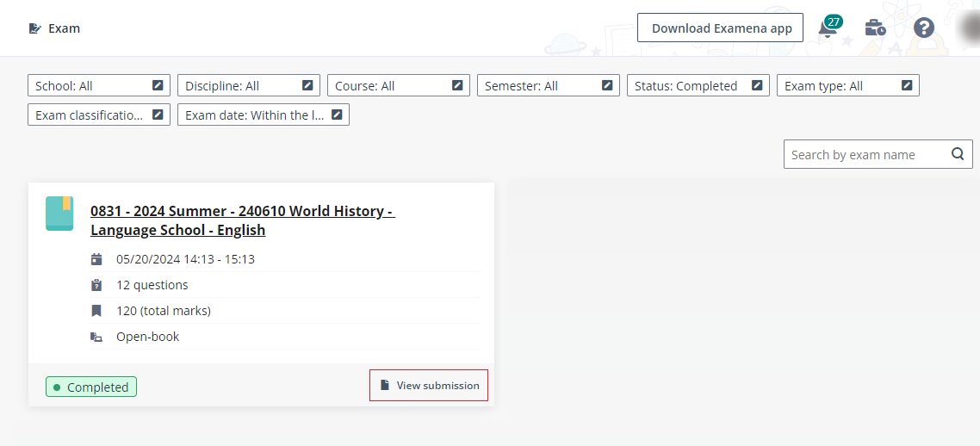Click the edit icon on Course filter

[x=457, y=85]
